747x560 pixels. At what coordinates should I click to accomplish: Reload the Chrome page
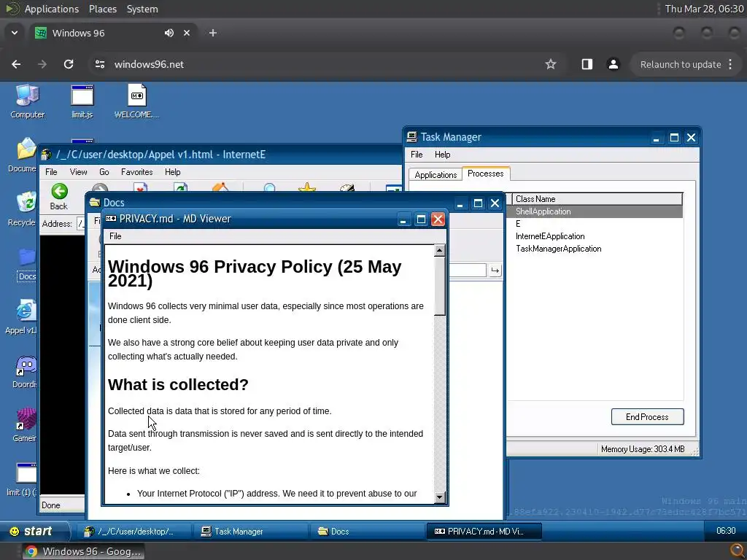click(x=69, y=64)
